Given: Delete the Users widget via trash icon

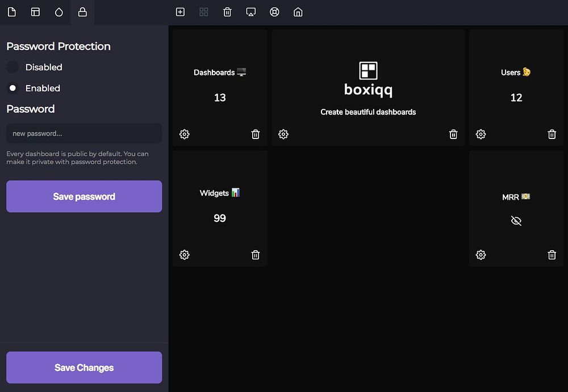Looking at the screenshot, I should pyautogui.click(x=552, y=134).
